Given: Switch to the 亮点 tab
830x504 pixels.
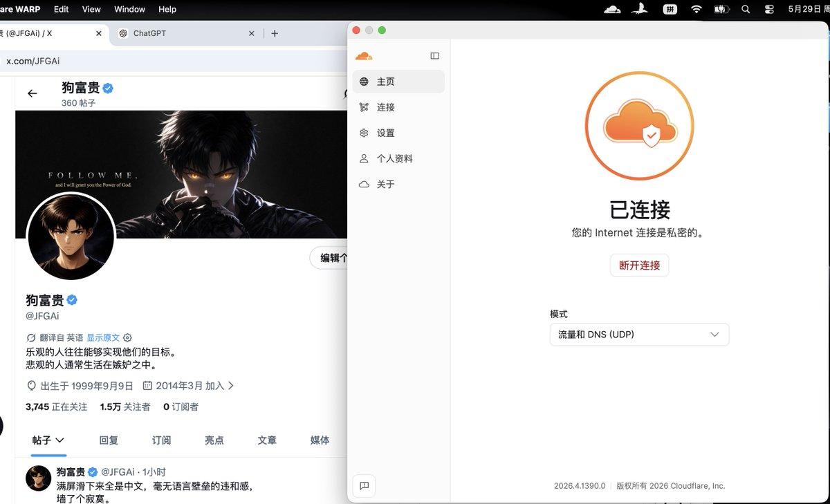Looking at the screenshot, I should pyautogui.click(x=214, y=440).
